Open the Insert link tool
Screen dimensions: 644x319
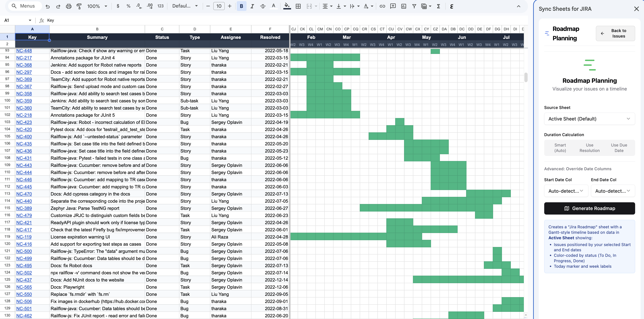(382, 6)
